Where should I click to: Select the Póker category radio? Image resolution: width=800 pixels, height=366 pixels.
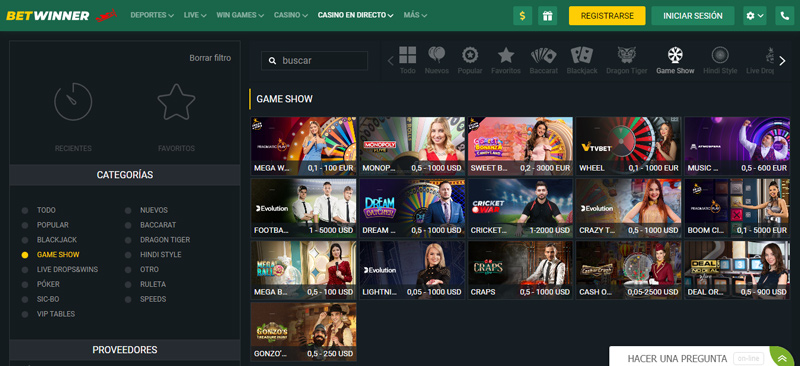coord(25,284)
